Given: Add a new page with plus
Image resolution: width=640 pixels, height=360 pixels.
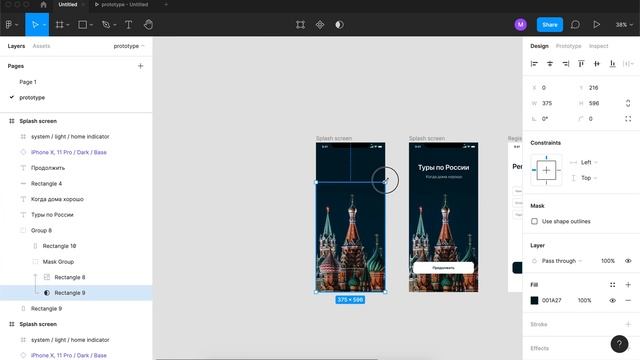Looking at the screenshot, I should (x=140, y=66).
